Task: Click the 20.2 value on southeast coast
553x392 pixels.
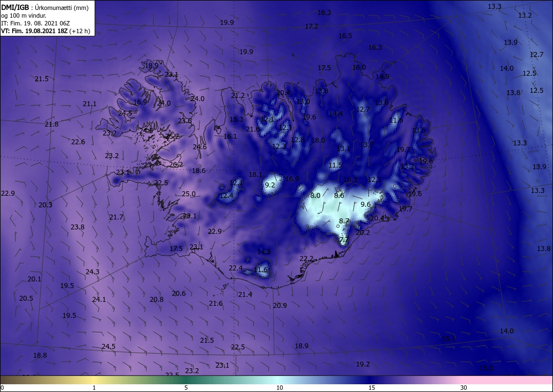Action: coord(363,233)
